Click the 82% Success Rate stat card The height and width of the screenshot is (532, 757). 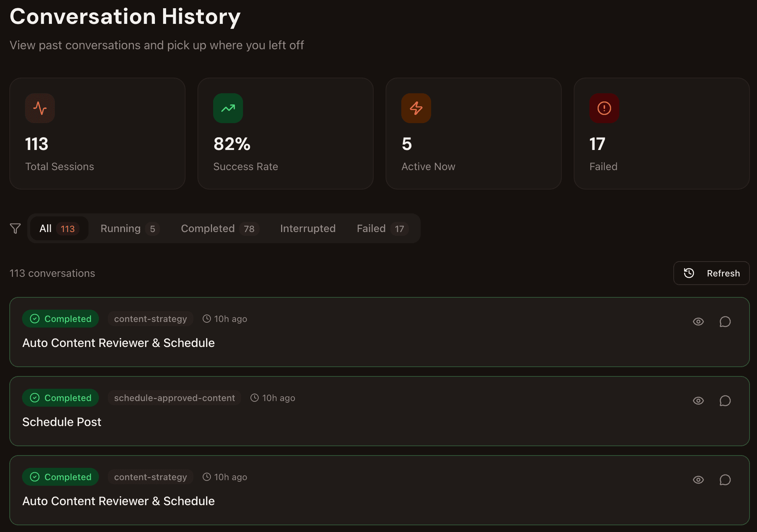click(286, 134)
